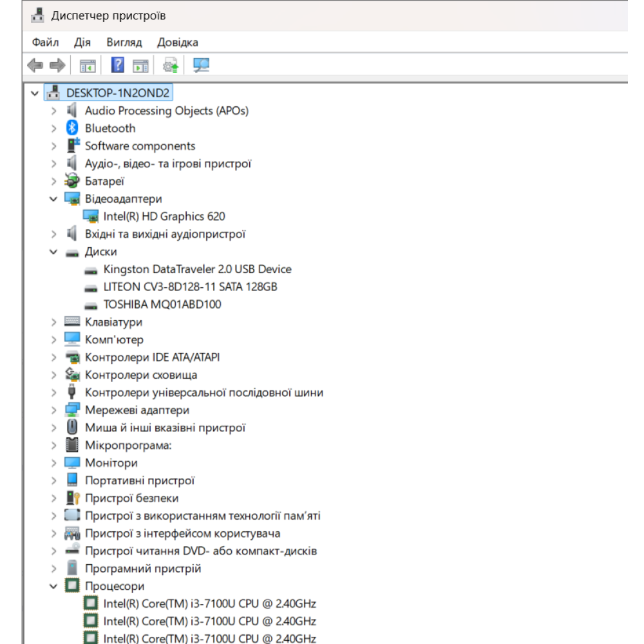Screen dimensions: 644x644
Task: Click the Forward arrow in toolbar
Action: 57,65
